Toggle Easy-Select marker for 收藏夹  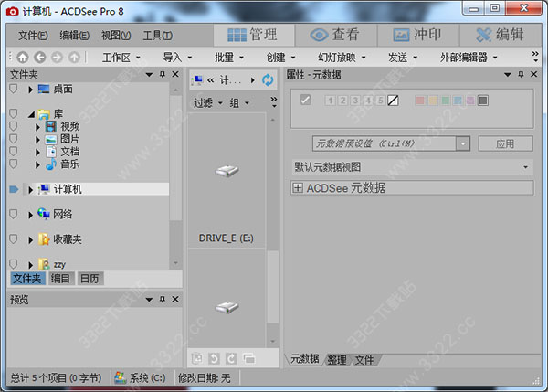(x=14, y=239)
